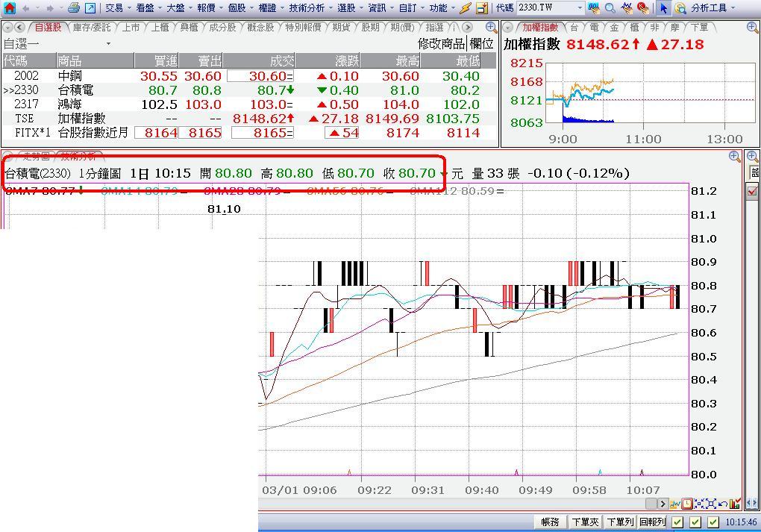
Task: Switch to the 成分股 tab
Action: coord(222,27)
